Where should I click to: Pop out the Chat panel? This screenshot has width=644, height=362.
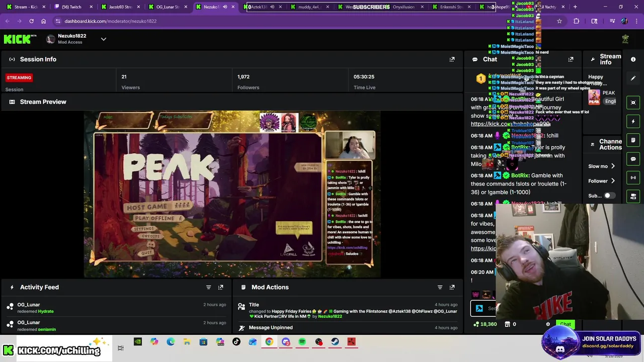click(x=571, y=59)
